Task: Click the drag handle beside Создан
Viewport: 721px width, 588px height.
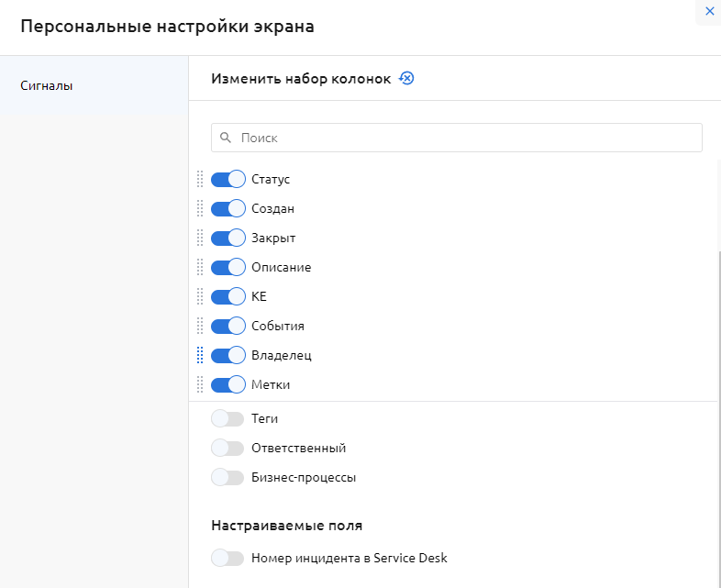Action: click(x=200, y=208)
